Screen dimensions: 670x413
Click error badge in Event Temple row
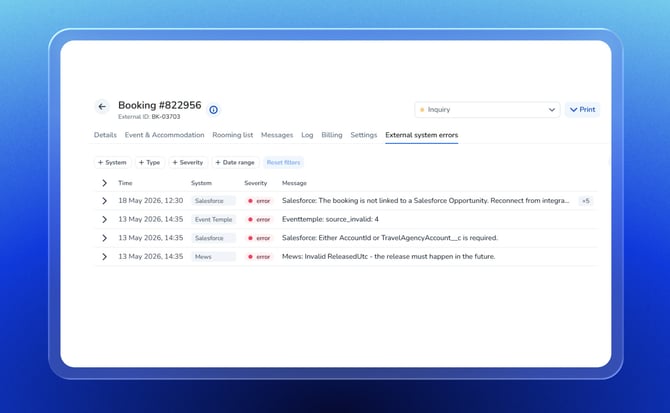259,220
